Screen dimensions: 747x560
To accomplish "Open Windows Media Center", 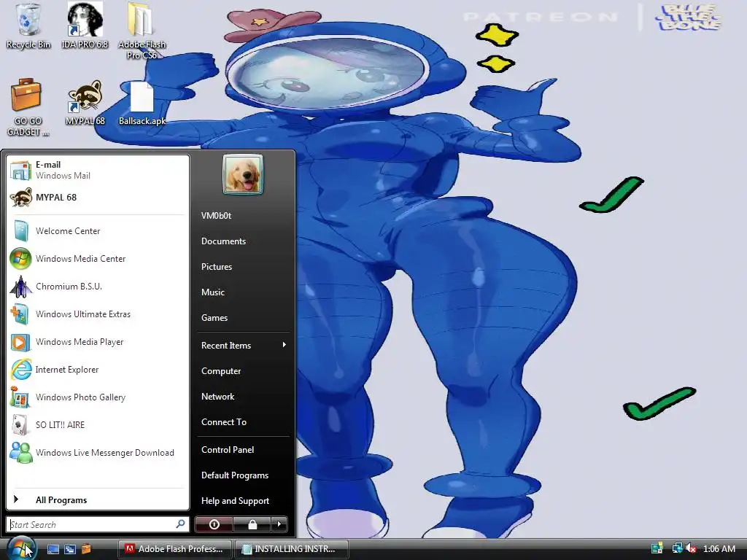I will (98, 259).
